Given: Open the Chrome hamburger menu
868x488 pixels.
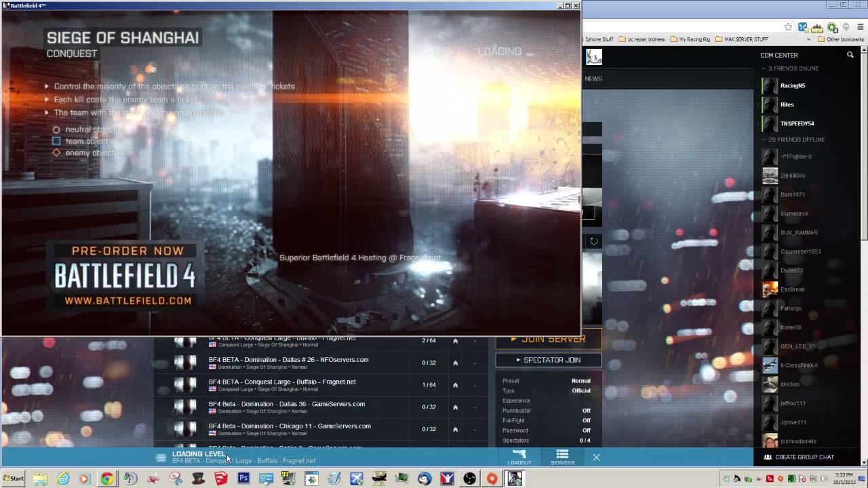Looking at the screenshot, I should tap(860, 27).
